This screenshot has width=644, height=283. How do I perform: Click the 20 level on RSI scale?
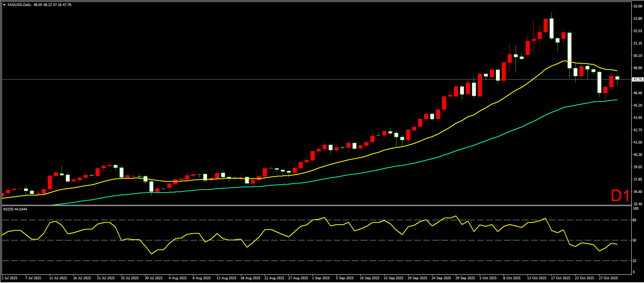[634, 261]
